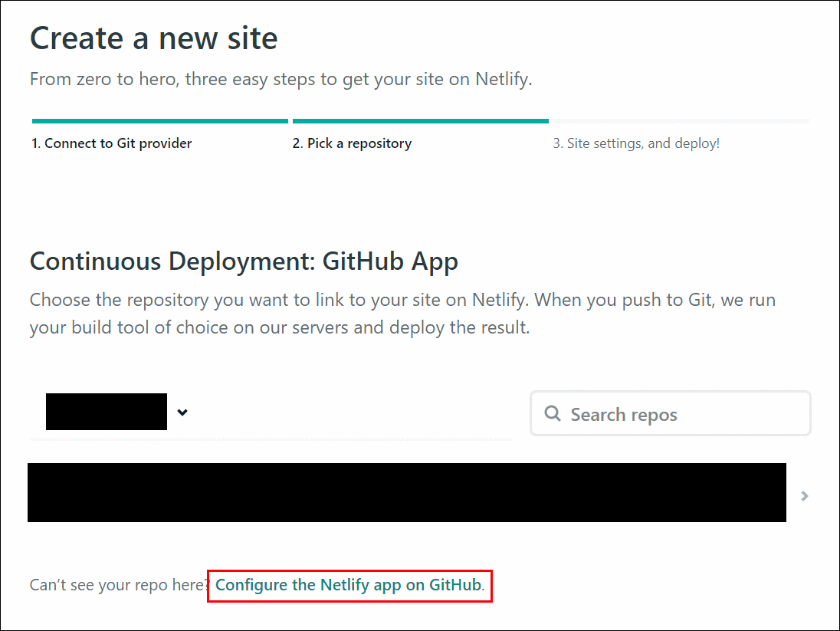Click Configure the Netlify app on GitHub link
Screen dimensions: 840x631
(x=349, y=585)
